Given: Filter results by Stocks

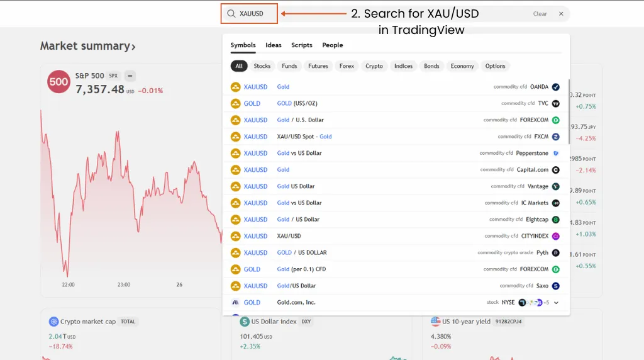Looking at the screenshot, I should 262,65.
